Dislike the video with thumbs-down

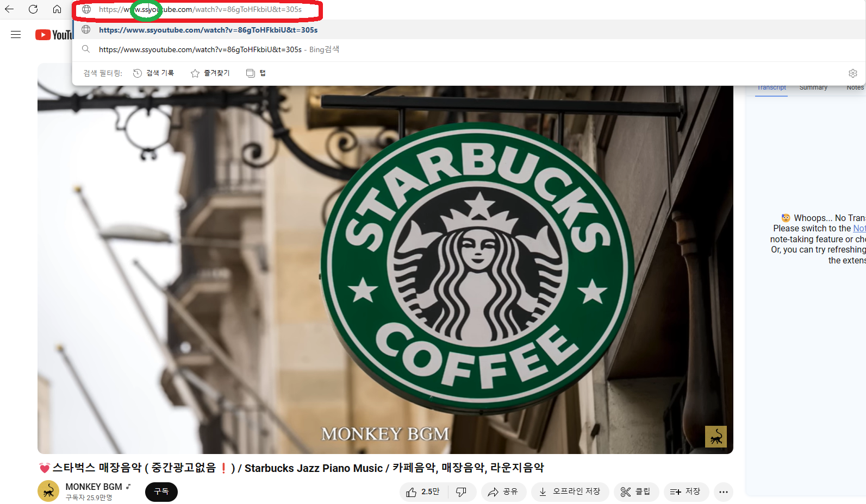click(462, 492)
